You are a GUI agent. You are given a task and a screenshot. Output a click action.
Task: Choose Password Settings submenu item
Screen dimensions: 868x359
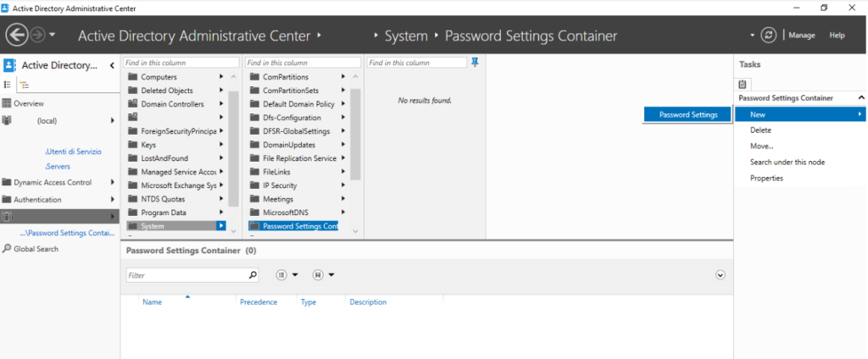tap(688, 114)
